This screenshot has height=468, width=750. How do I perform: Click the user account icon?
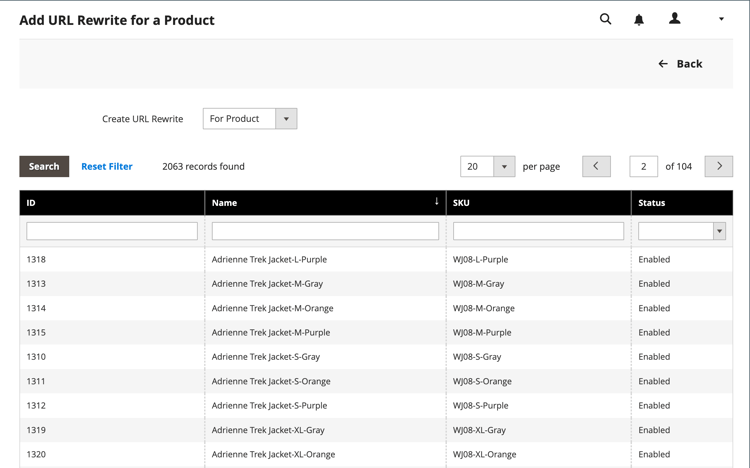coord(674,19)
